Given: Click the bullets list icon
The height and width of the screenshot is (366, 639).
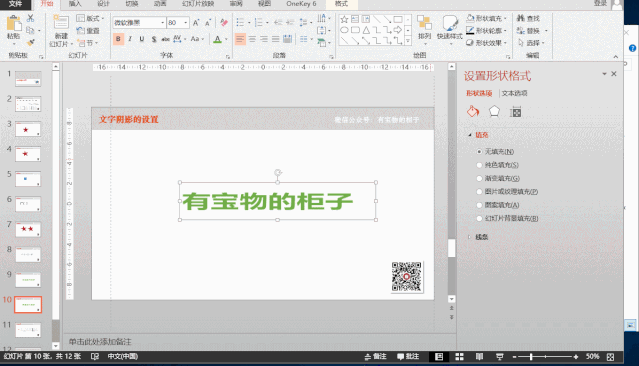Looking at the screenshot, I should pyautogui.click(x=240, y=22).
